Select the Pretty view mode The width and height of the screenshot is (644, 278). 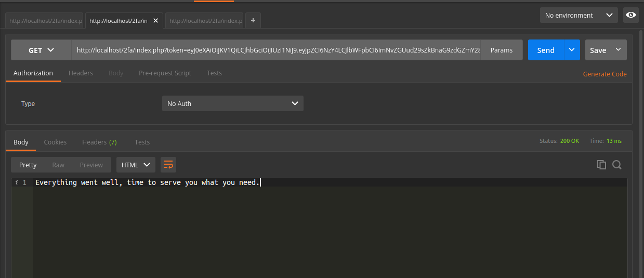click(x=28, y=165)
